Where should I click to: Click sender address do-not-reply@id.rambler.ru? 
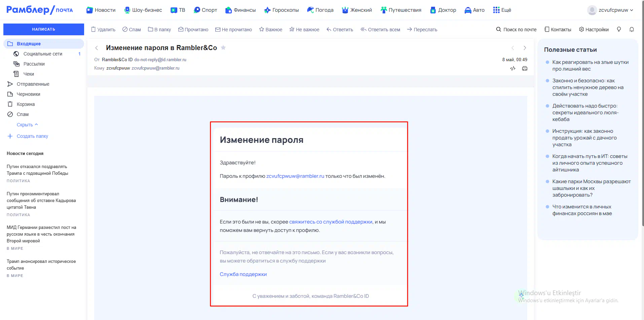(x=160, y=59)
